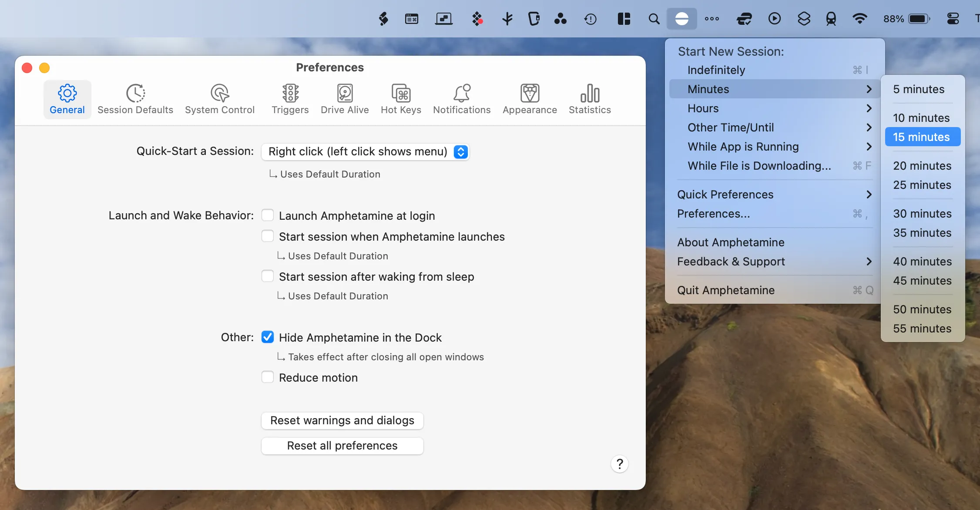Open the System Control preferences pane
The width and height of the screenshot is (980, 510).
point(219,99)
